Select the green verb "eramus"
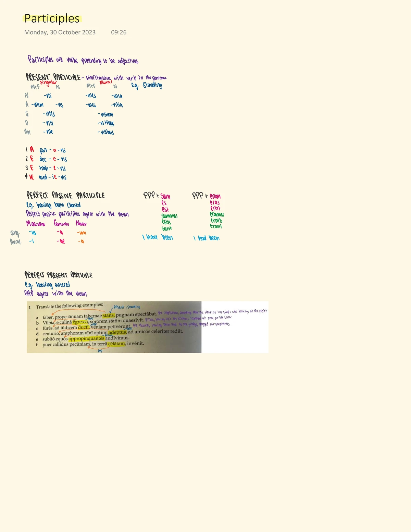The height and width of the screenshot is (532, 411). pos(217,214)
